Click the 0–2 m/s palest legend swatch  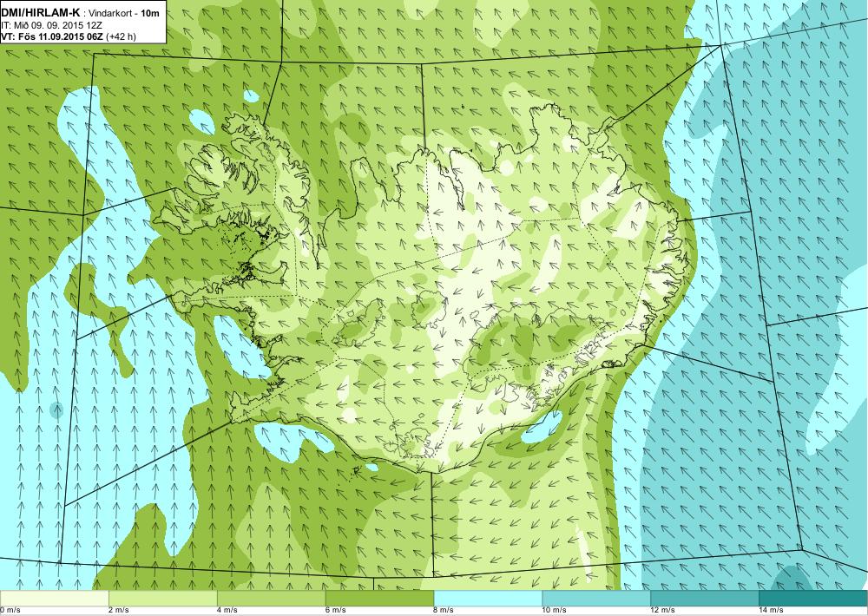click(54, 599)
